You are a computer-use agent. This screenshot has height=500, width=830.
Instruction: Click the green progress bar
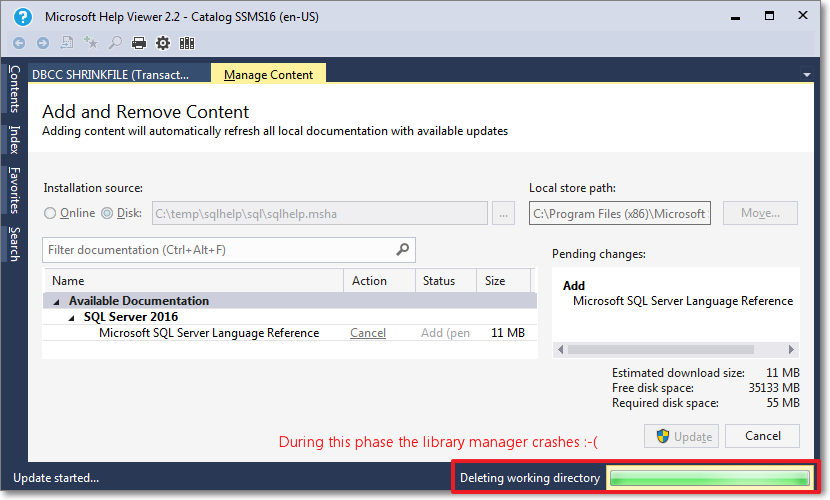[x=709, y=478]
